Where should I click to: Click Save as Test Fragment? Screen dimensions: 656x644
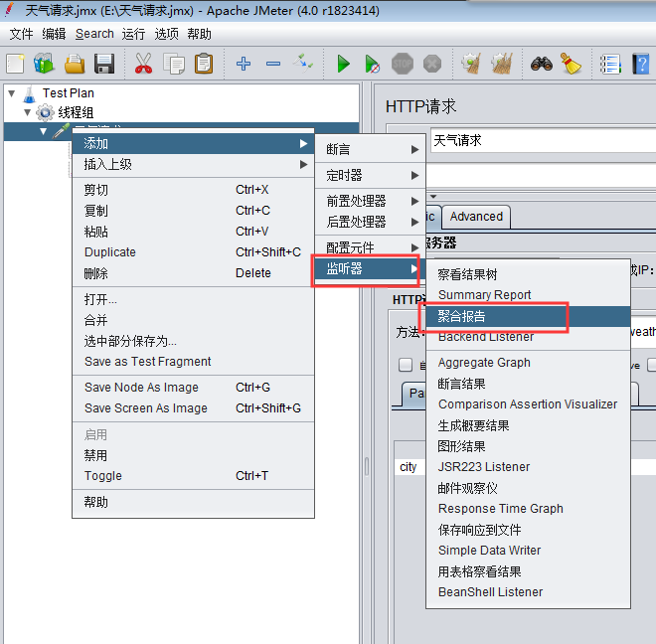(x=193, y=362)
